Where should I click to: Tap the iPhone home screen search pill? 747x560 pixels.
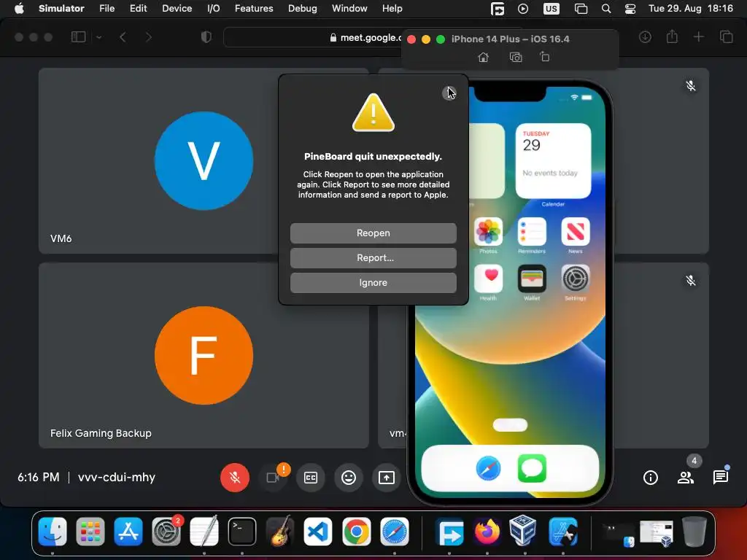pyautogui.click(x=510, y=425)
